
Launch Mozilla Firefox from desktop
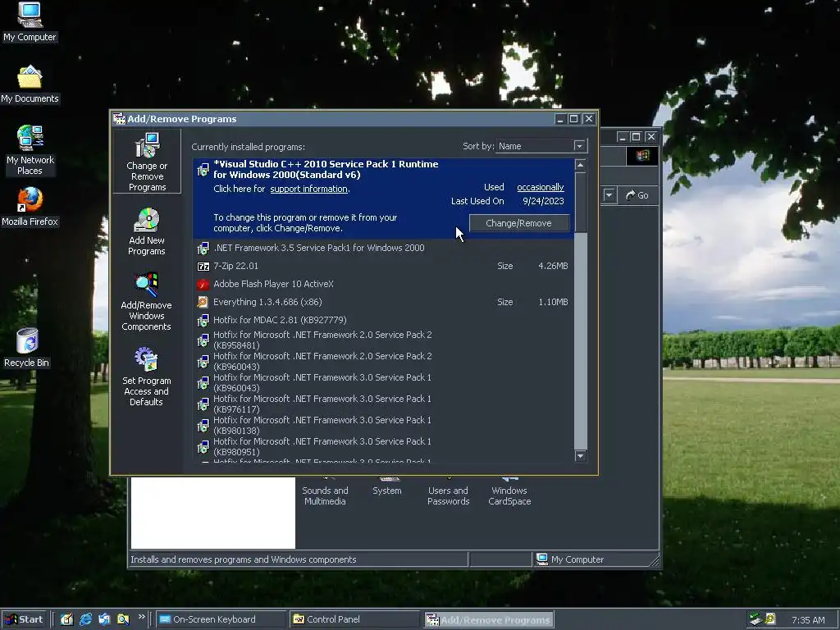pyautogui.click(x=30, y=207)
